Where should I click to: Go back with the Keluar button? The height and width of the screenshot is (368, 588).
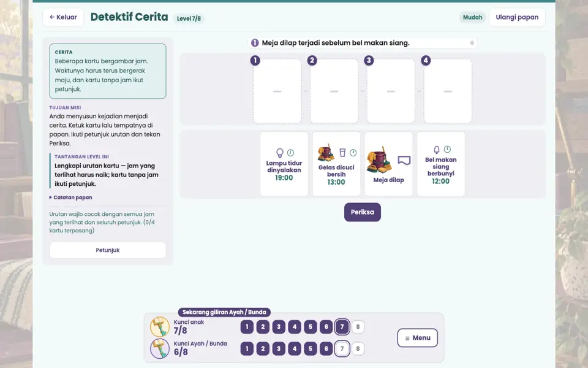point(63,17)
